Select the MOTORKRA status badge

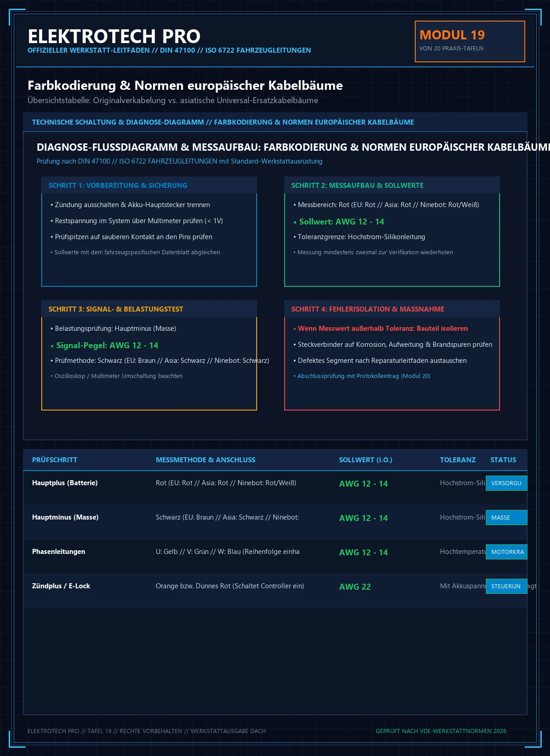tap(506, 552)
